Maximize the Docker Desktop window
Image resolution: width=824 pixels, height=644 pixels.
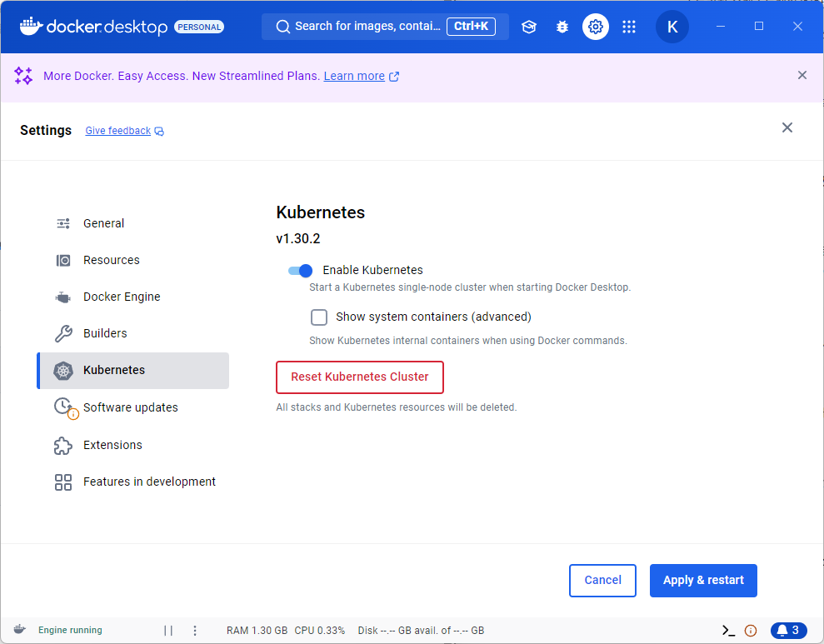pos(759,27)
